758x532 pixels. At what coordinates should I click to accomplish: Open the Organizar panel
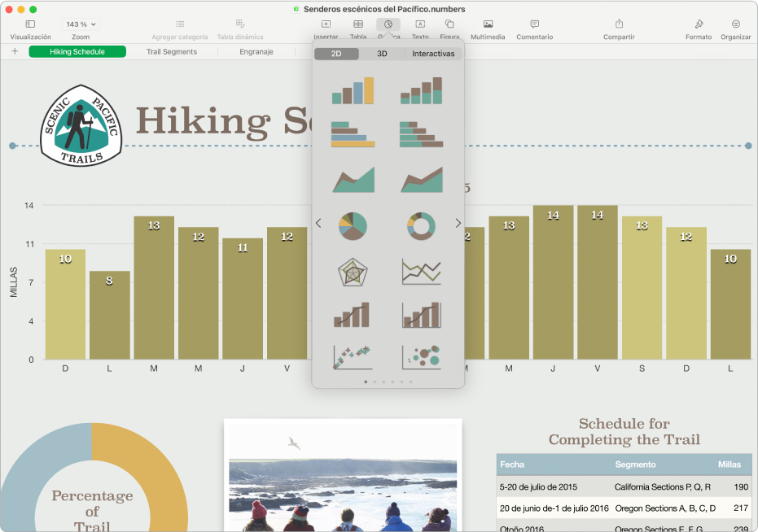click(735, 25)
